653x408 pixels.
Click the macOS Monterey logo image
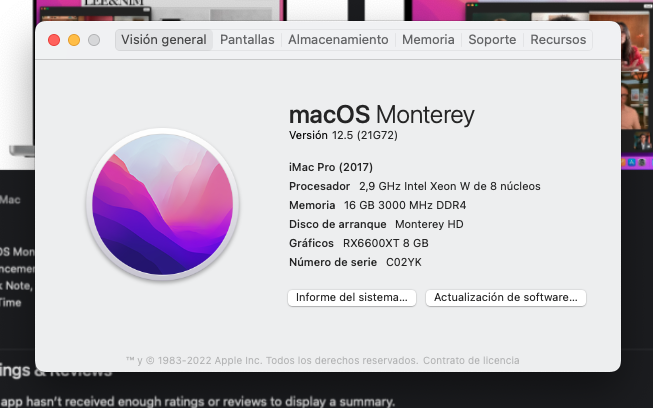point(163,204)
